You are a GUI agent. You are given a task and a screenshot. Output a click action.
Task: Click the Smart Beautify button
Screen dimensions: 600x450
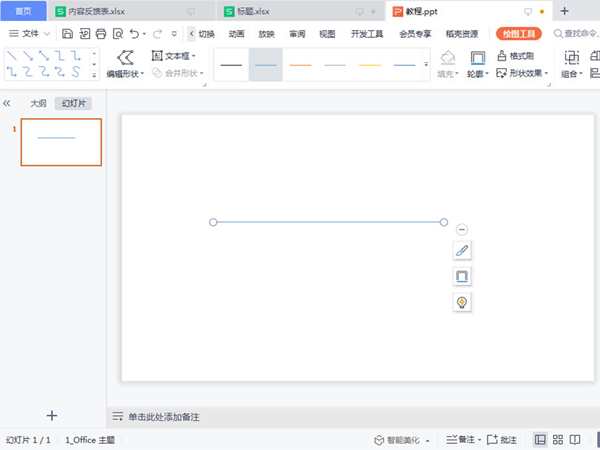coord(402,439)
